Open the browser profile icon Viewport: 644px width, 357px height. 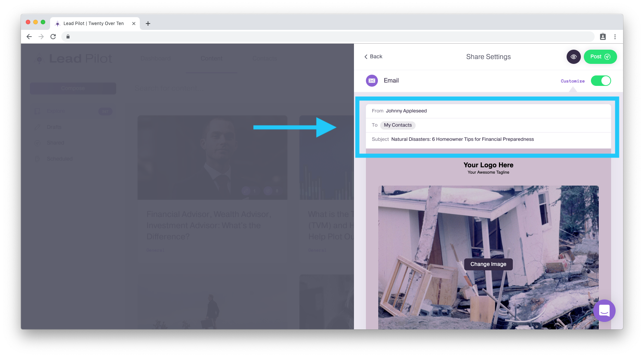click(603, 37)
